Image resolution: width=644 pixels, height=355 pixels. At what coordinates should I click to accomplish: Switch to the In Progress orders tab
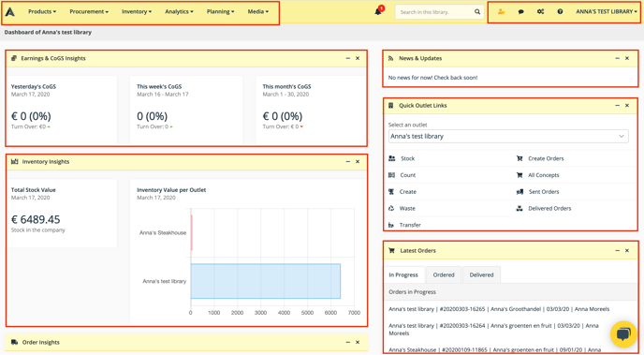(x=403, y=274)
